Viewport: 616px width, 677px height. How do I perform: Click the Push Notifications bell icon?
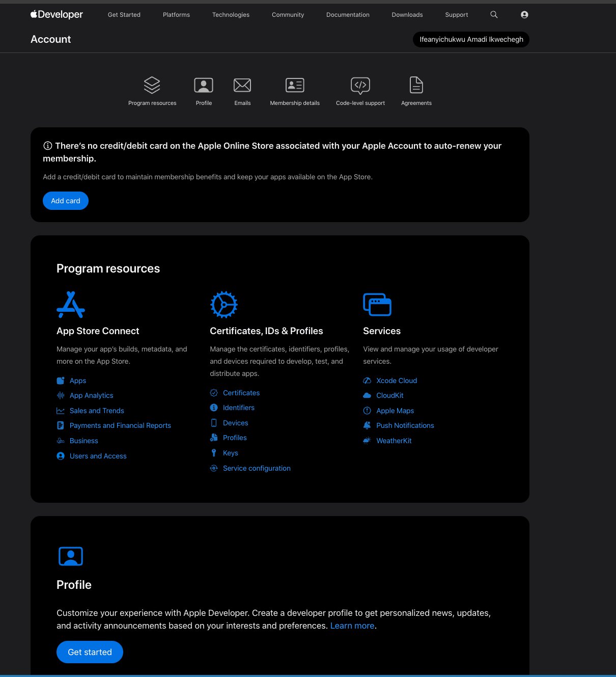[367, 425]
